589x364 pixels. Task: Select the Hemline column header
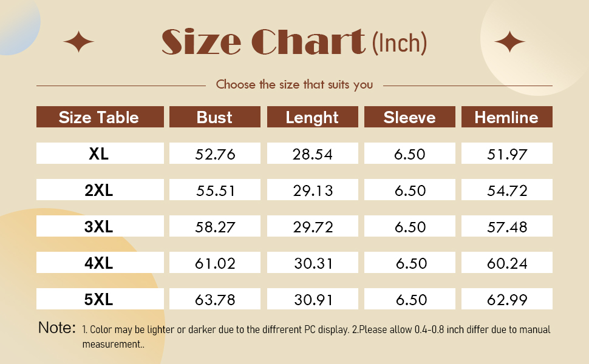tap(506, 117)
